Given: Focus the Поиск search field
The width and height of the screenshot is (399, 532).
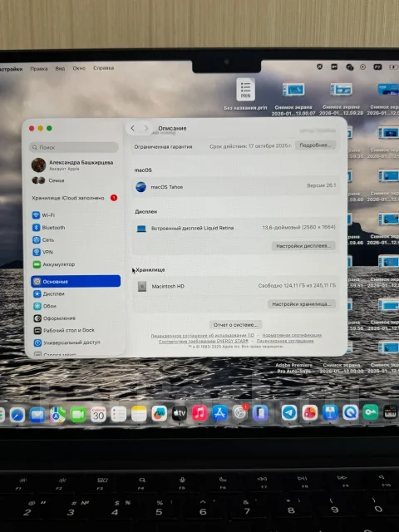Looking at the screenshot, I should [x=74, y=147].
